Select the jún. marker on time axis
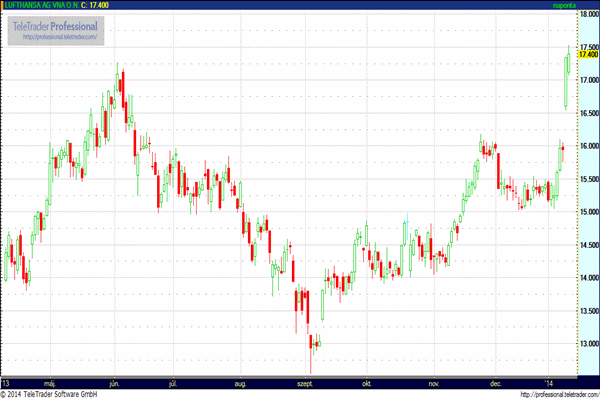The image size is (600, 400). [x=114, y=384]
